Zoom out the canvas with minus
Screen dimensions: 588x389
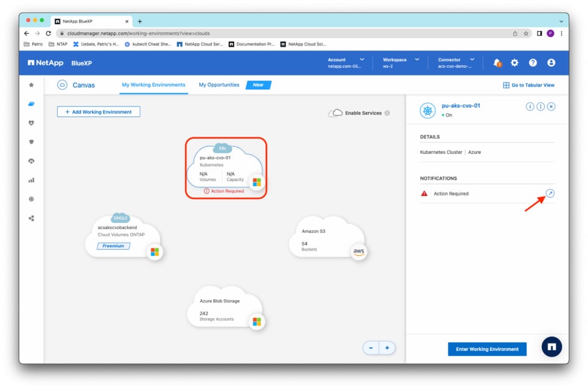coord(371,348)
